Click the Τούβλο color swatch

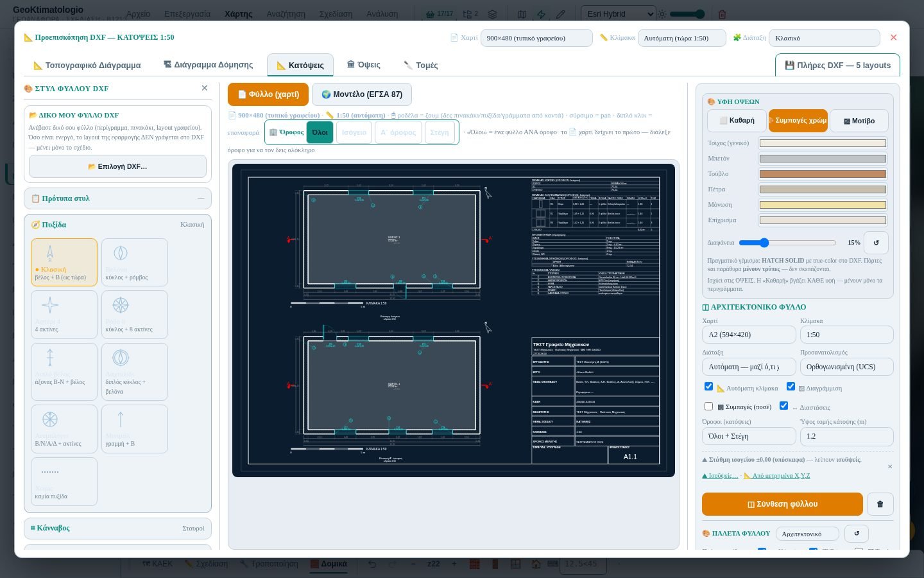(823, 174)
